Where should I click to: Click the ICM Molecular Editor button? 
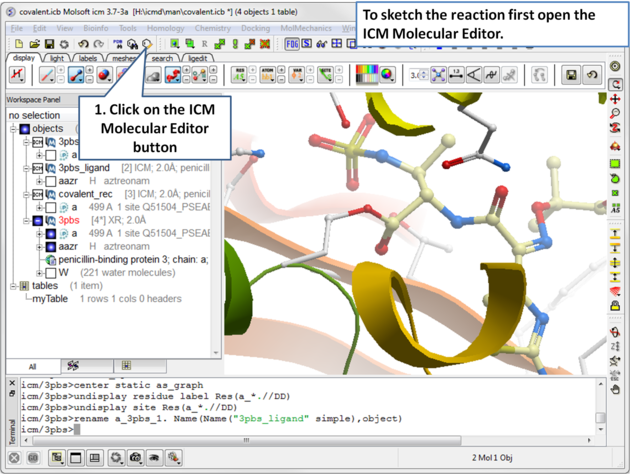point(146,44)
